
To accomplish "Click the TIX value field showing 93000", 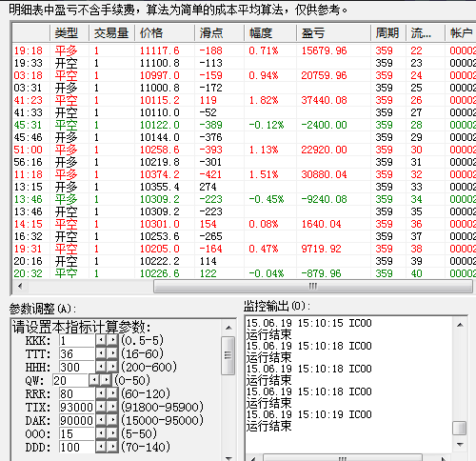I will [x=77, y=407].
